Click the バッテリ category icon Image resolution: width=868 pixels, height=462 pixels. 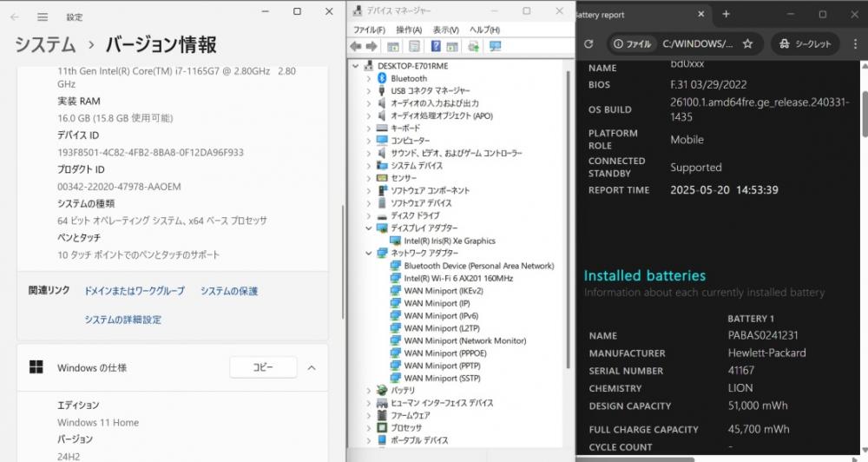(x=382, y=390)
